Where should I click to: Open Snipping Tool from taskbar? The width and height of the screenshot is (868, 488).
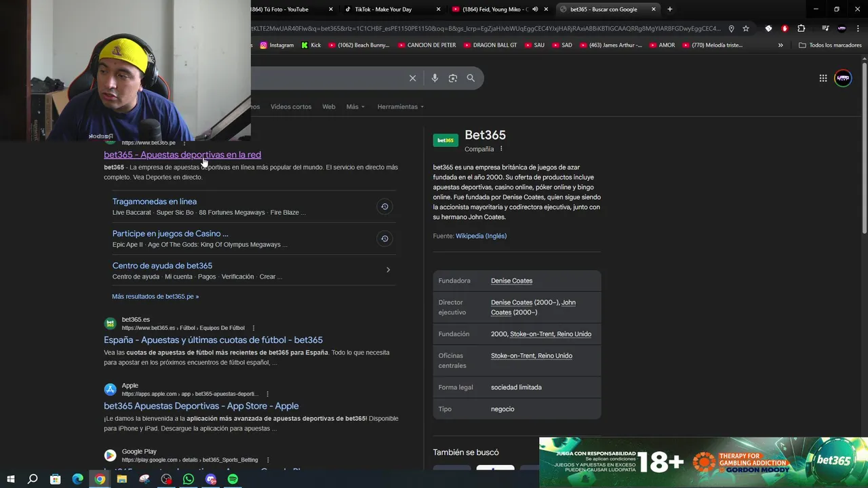pos(144,479)
